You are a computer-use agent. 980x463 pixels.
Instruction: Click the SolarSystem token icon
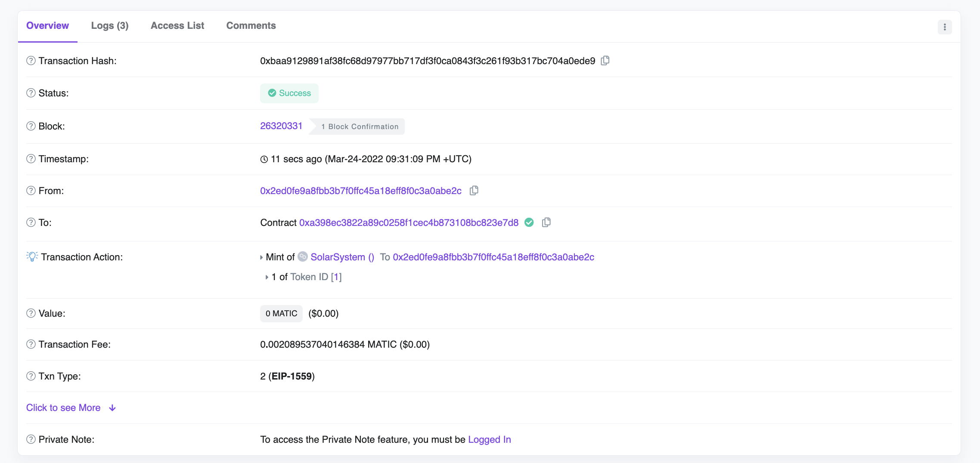point(303,257)
